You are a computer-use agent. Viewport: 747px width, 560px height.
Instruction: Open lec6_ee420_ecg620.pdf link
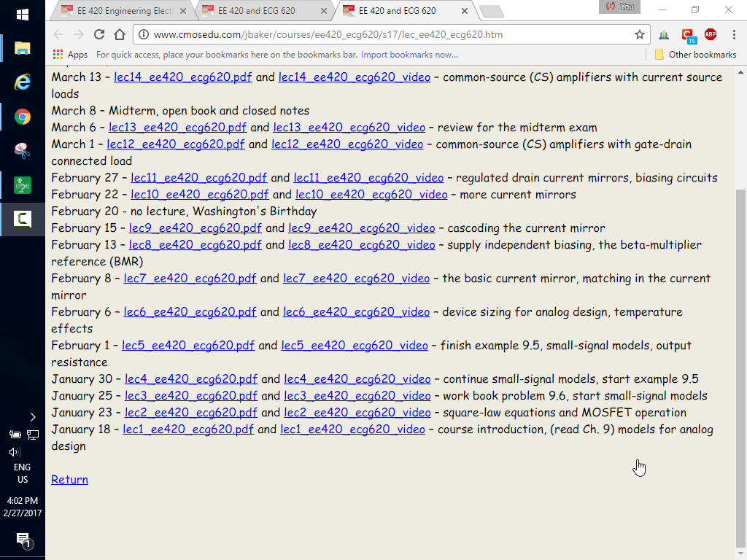pyautogui.click(x=190, y=312)
